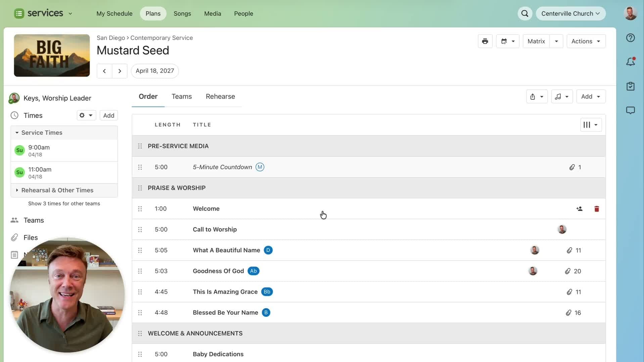Viewport: 644px width, 362px height.
Task: Click the Add button next to Times
Action: click(x=108, y=116)
